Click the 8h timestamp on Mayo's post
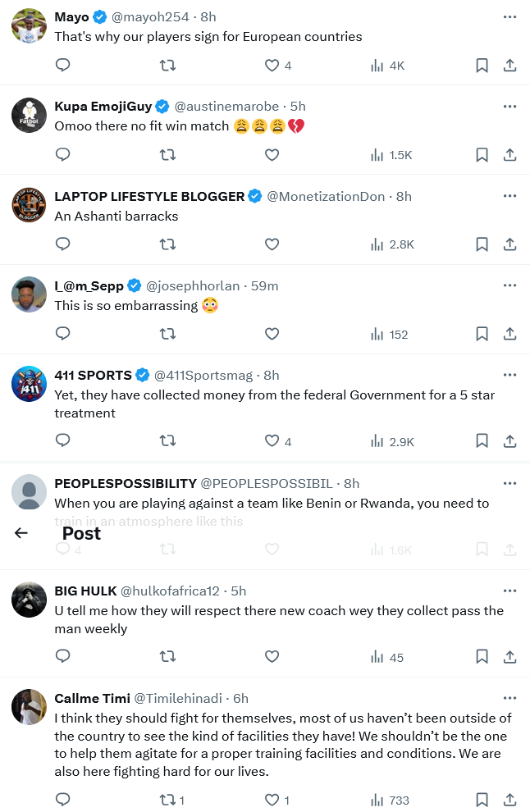 click(208, 16)
